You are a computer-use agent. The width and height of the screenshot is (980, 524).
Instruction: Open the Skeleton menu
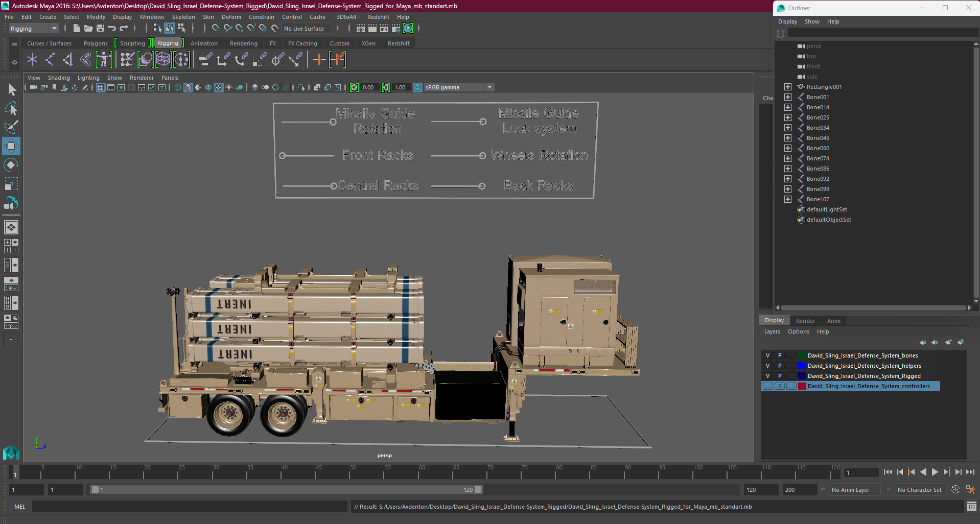click(183, 17)
